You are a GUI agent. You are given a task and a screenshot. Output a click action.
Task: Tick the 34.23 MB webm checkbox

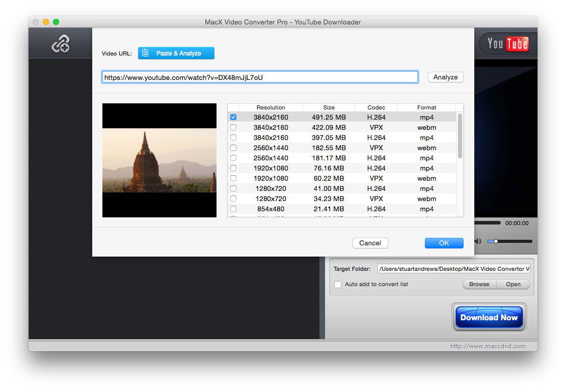(x=233, y=199)
